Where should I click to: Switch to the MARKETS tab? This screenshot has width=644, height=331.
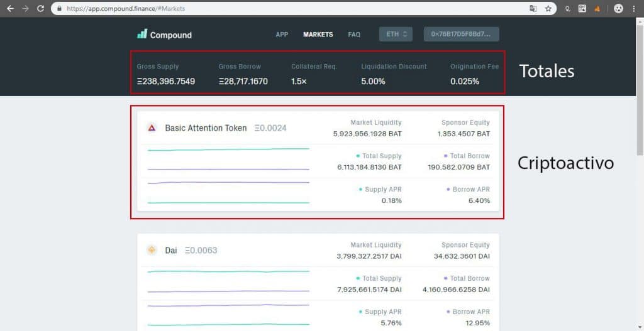[318, 35]
